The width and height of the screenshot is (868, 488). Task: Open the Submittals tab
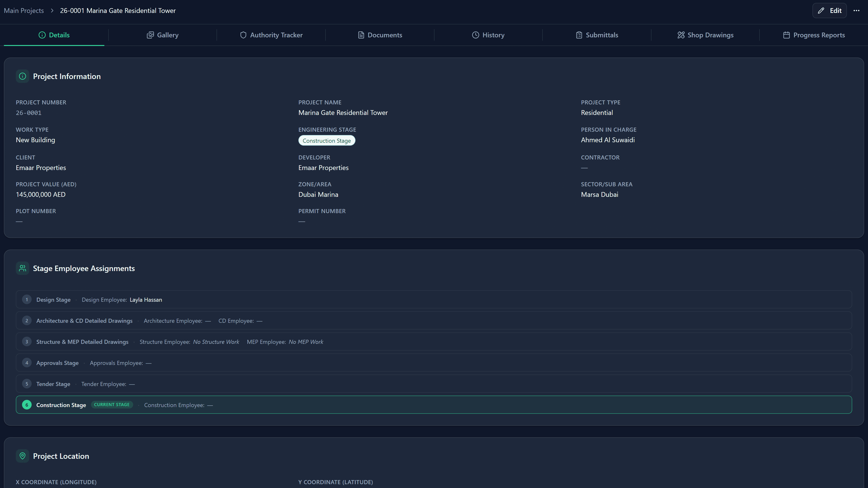597,35
